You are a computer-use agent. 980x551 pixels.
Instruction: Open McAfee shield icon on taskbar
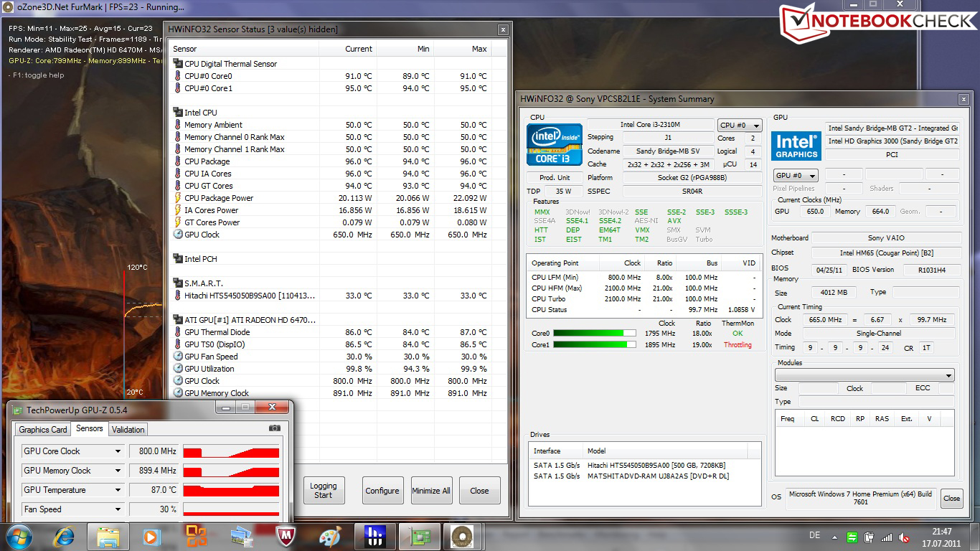[x=286, y=537]
